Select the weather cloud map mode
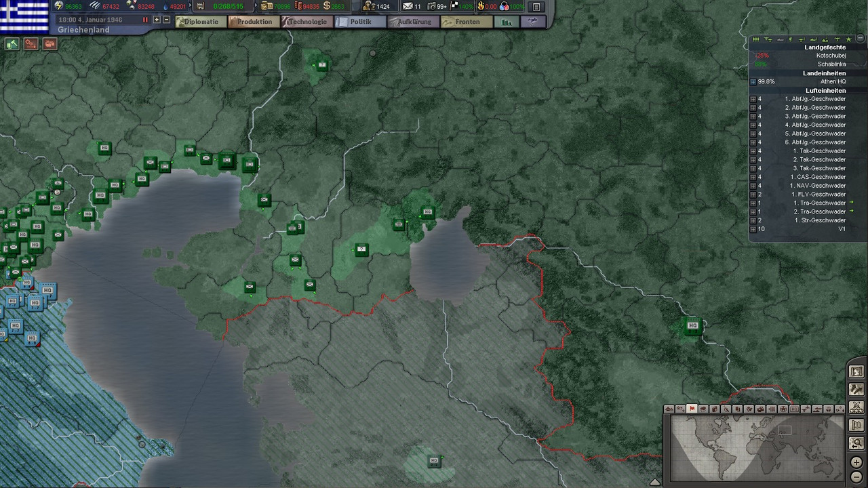Image resolution: width=868 pixels, height=488 pixels. tap(703, 409)
